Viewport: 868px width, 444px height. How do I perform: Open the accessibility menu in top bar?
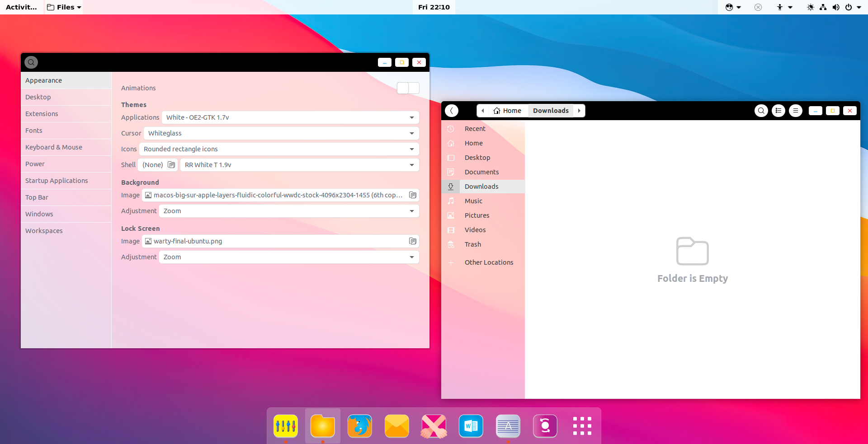tap(784, 7)
